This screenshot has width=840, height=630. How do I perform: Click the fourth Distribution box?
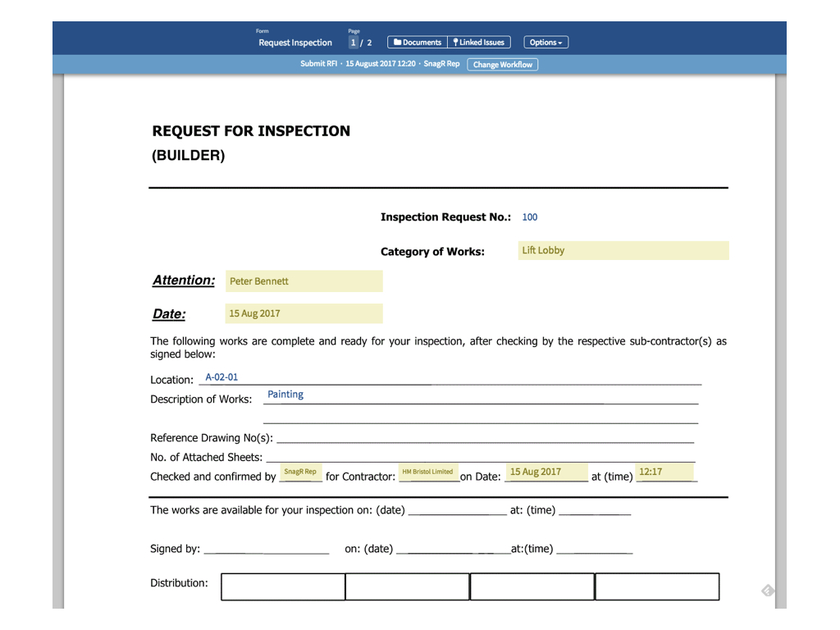tap(657, 587)
